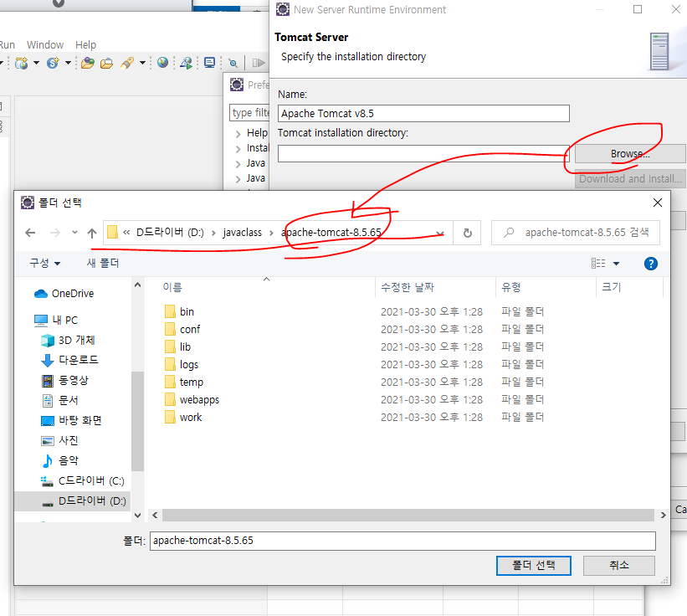The width and height of the screenshot is (687, 616).
Task: Select 내 PC in navigation pane
Action: coord(56,321)
